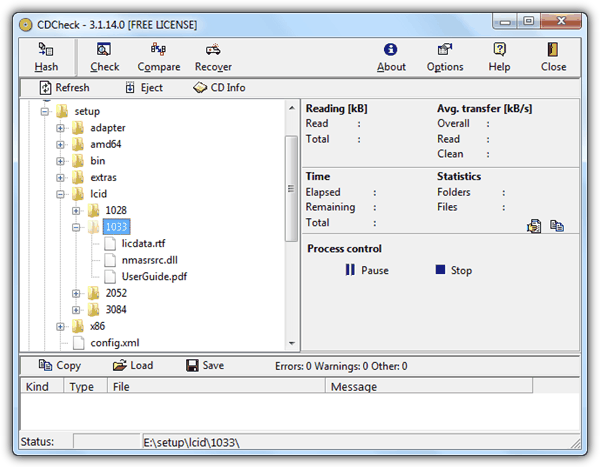
Task: Select the x86 folder
Action: (x=97, y=326)
